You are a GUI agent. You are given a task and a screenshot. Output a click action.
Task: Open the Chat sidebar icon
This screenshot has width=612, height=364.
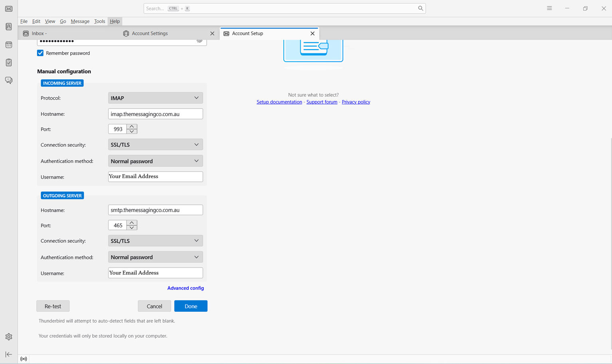pyautogui.click(x=9, y=81)
